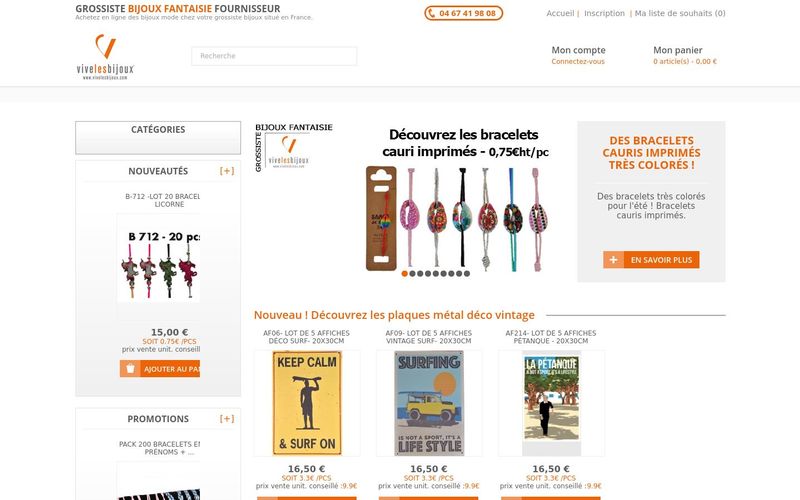Click the Recherche search field
The height and width of the screenshot is (500, 800).
274,56
